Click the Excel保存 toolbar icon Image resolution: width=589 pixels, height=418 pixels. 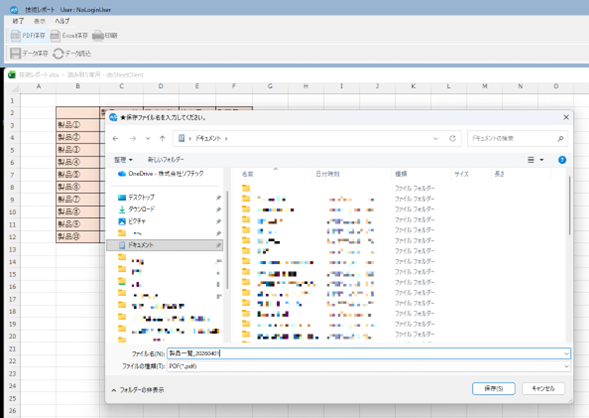pos(55,36)
